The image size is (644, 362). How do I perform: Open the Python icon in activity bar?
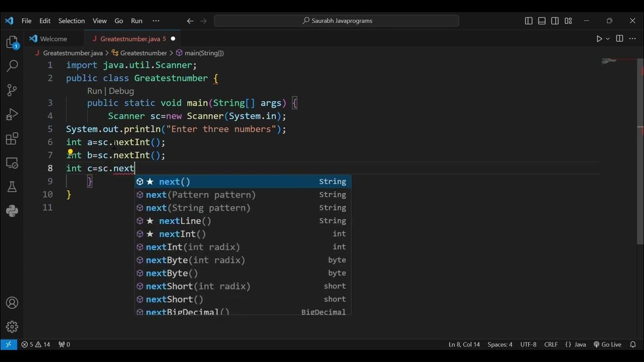coord(12,211)
